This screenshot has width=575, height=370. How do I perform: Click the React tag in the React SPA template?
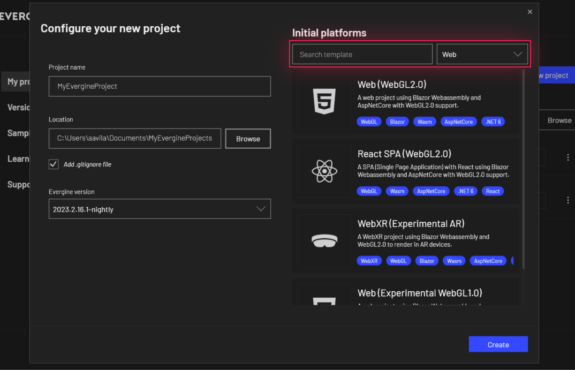(492, 191)
